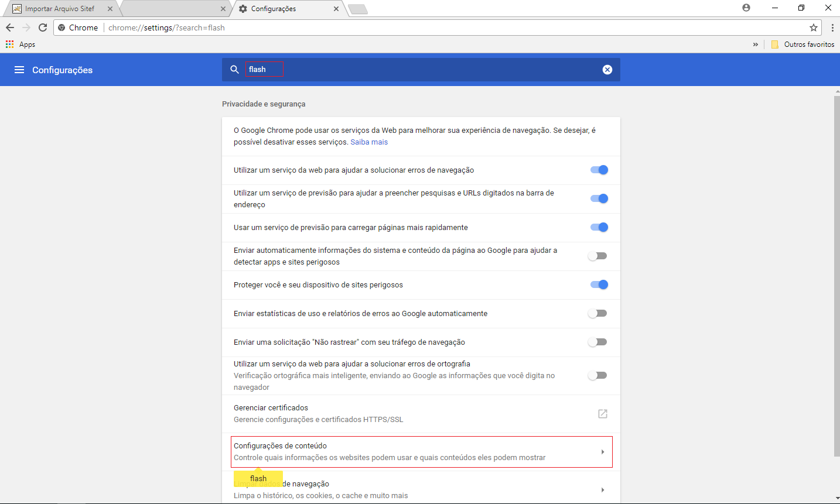
Task: Reload the current page
Action: click(43, 28)
